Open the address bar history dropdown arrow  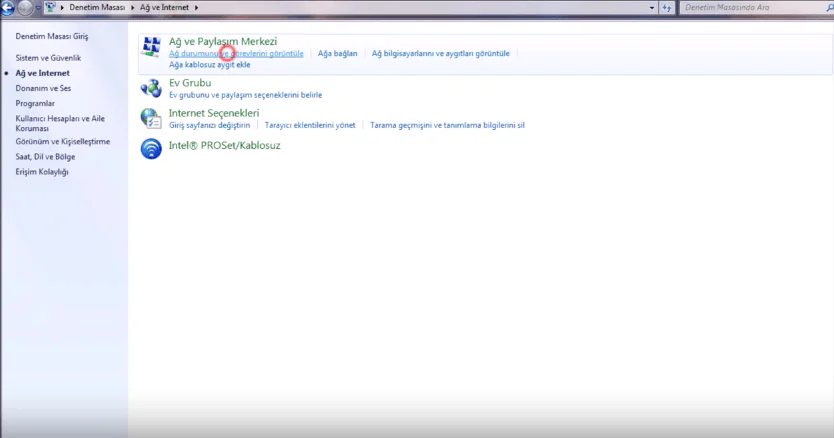pyautogui.click(x=651, y=8)
